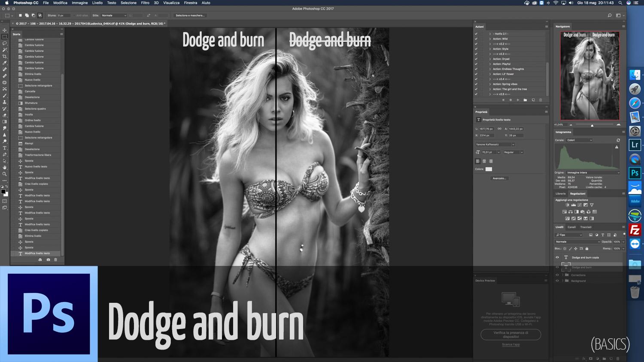This screenshot has height=362, width=644.
Task: Select the Move tool
Action: (5, 30)
